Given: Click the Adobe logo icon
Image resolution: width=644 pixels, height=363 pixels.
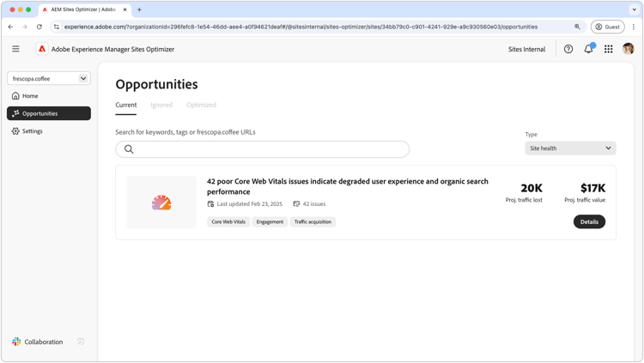Looking at the screenshot, I should point(42,49).
